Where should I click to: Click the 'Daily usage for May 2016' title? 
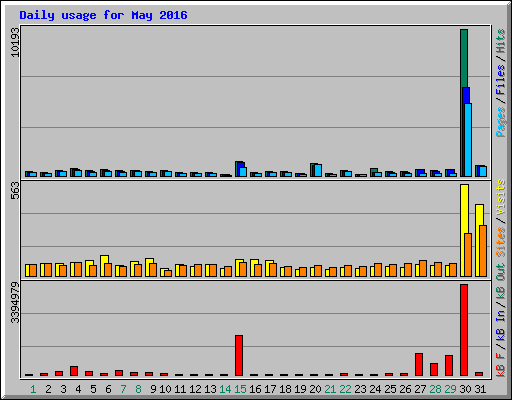103,15
